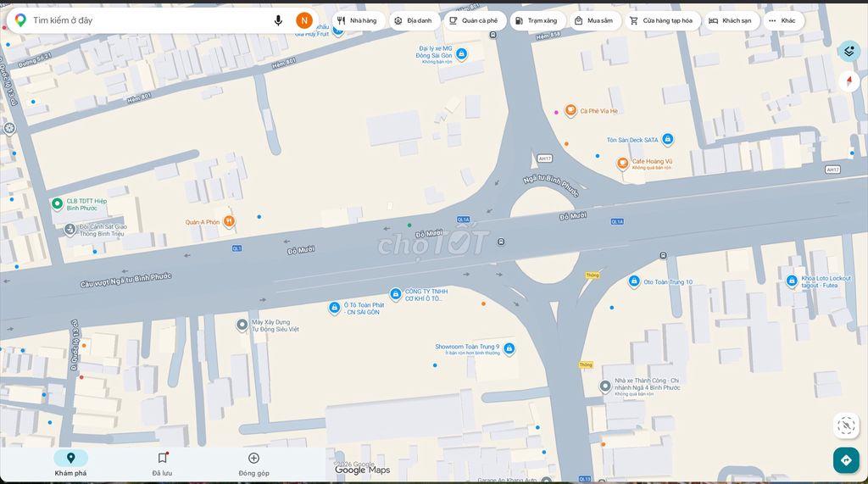Select 'Nhà xe Thành Công' gray pin

605,386
